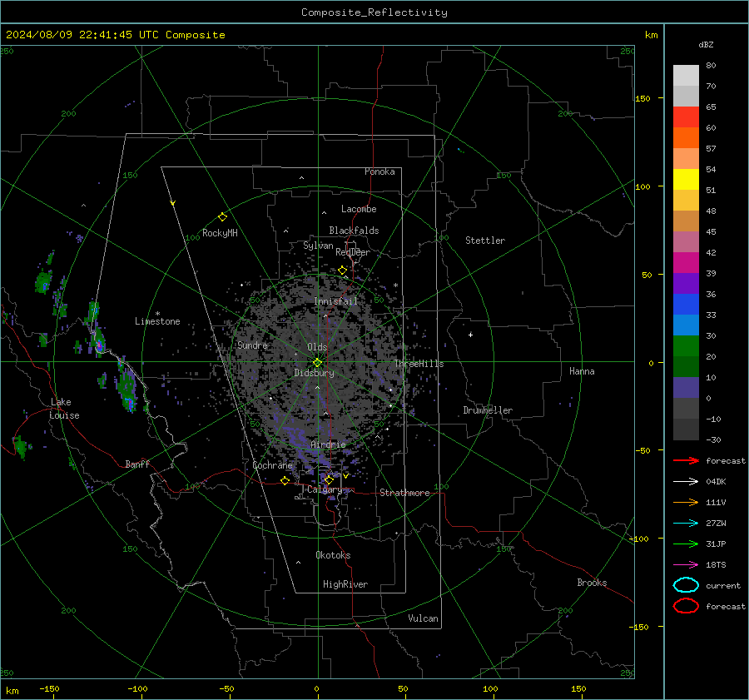Click the Drumheller city label
749x700 pixels.
(488, 410)
